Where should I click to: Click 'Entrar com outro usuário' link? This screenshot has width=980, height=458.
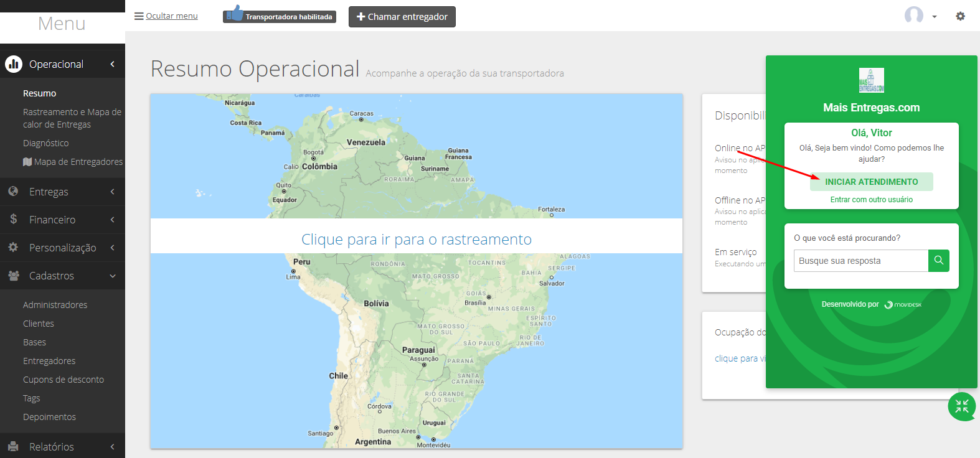(872, 200)
